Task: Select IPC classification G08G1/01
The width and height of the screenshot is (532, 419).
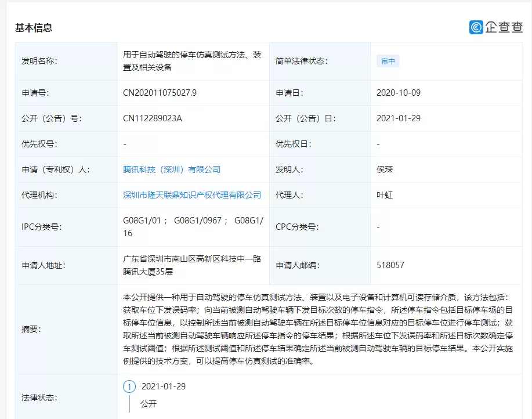Action: coord(143,221)
